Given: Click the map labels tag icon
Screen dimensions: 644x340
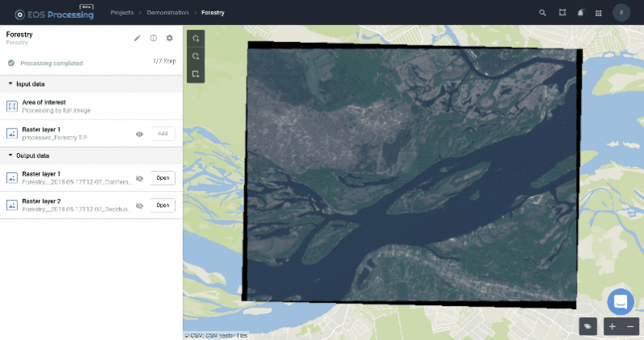Looking at the screenshot, I should pyautogui.click(x=588, y=326).
